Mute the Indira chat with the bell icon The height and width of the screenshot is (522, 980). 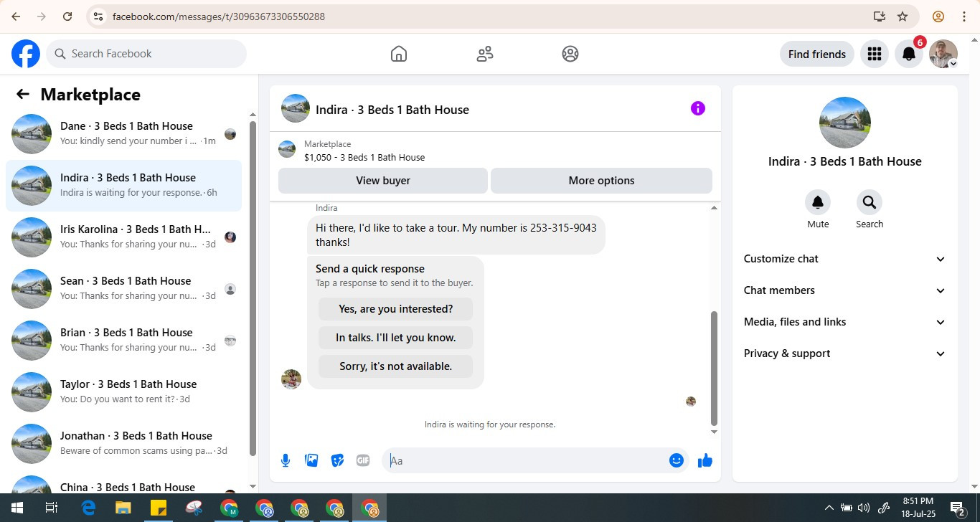(x=818, y=202)
